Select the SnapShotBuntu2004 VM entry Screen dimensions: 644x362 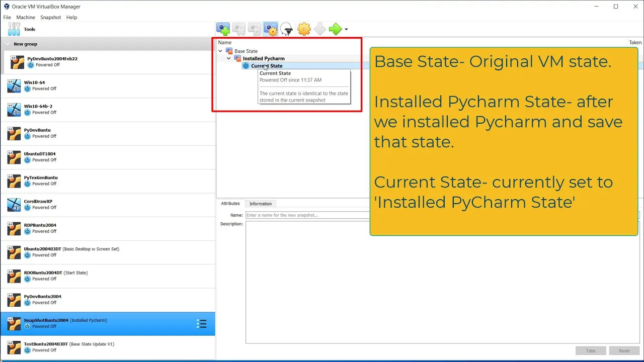pyautogui.click(x=108, y=323)
